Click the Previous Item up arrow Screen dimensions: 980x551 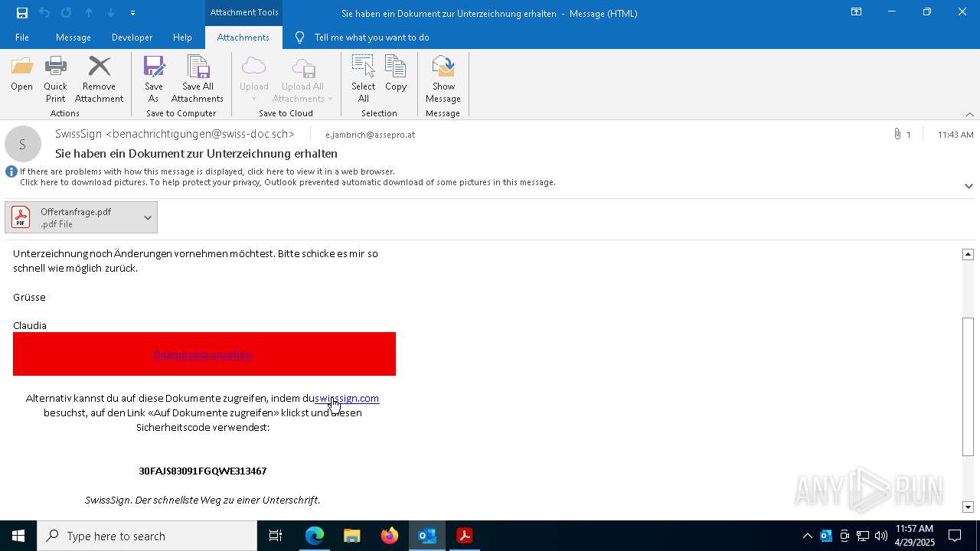click(x=89, y=13)
